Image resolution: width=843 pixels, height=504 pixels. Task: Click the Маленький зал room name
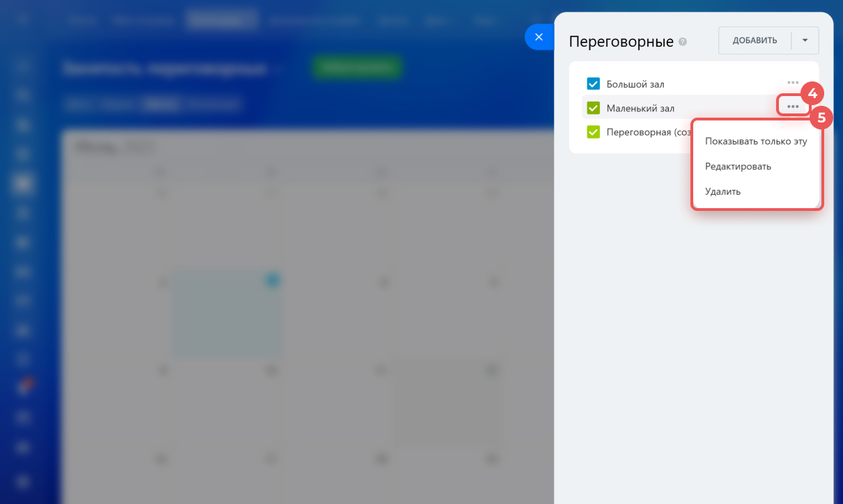(x=640, y=108)
